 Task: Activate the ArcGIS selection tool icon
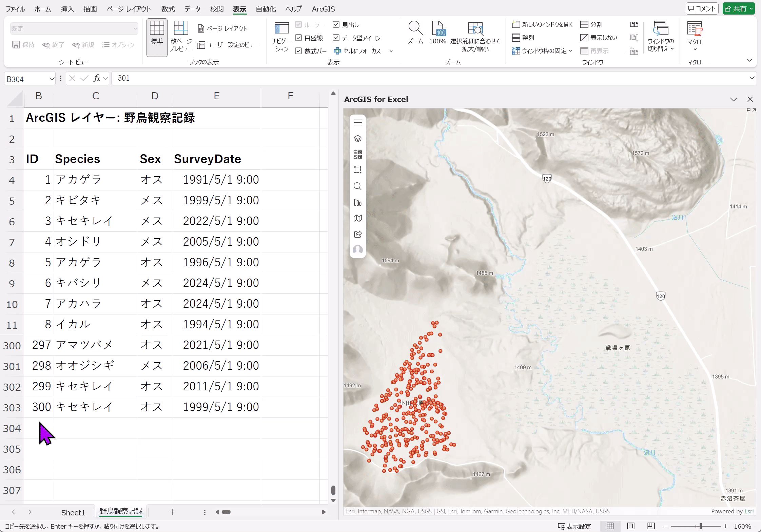[x=357, y=170]
